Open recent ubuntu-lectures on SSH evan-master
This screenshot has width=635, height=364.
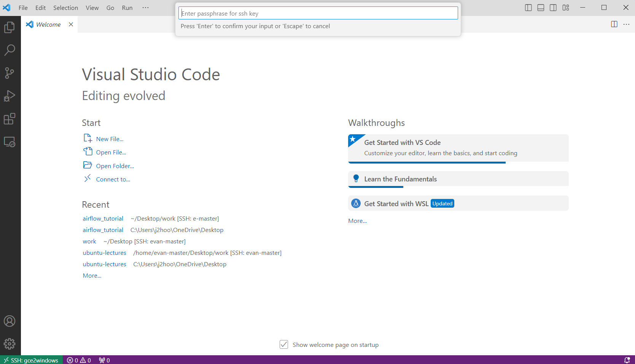105,253
